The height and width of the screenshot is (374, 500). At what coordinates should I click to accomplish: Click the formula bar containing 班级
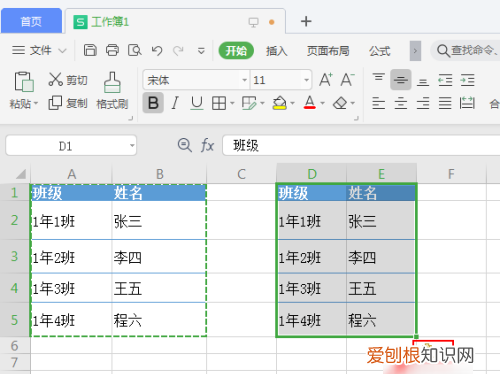click(x=361, y=145)
